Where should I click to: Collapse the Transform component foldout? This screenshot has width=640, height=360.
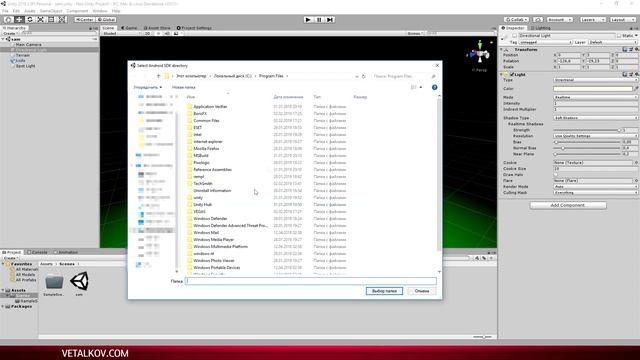(x=502, y=49)
